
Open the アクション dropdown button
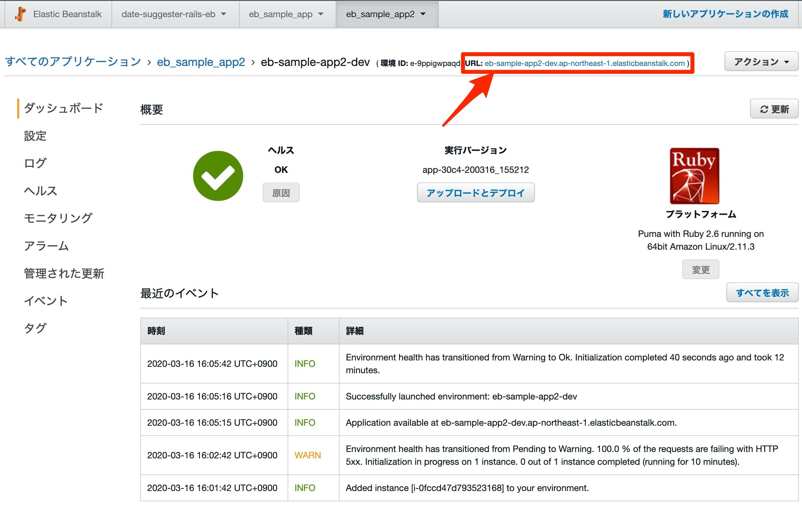tap(761, 62)
